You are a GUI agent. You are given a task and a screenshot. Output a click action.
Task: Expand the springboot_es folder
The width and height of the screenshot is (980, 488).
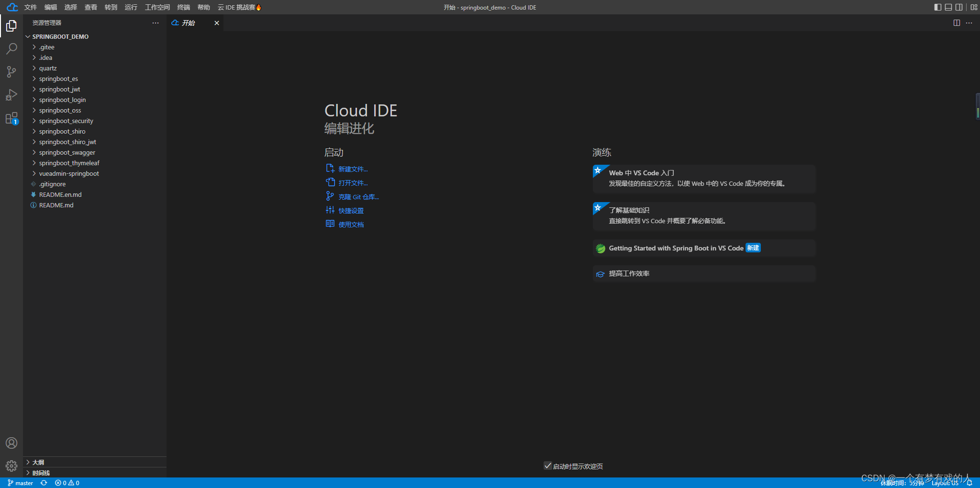click(95, 79)
